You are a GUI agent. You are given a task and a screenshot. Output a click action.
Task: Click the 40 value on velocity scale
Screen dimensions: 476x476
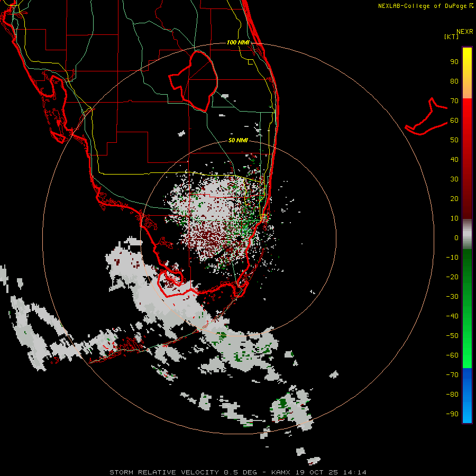454,160
